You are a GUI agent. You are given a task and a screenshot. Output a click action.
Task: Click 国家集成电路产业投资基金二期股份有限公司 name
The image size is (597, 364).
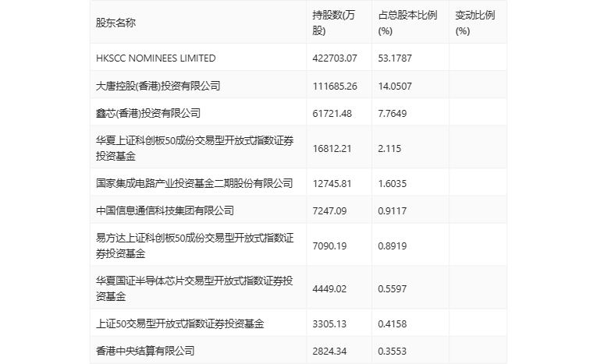[x=194, y=183]
